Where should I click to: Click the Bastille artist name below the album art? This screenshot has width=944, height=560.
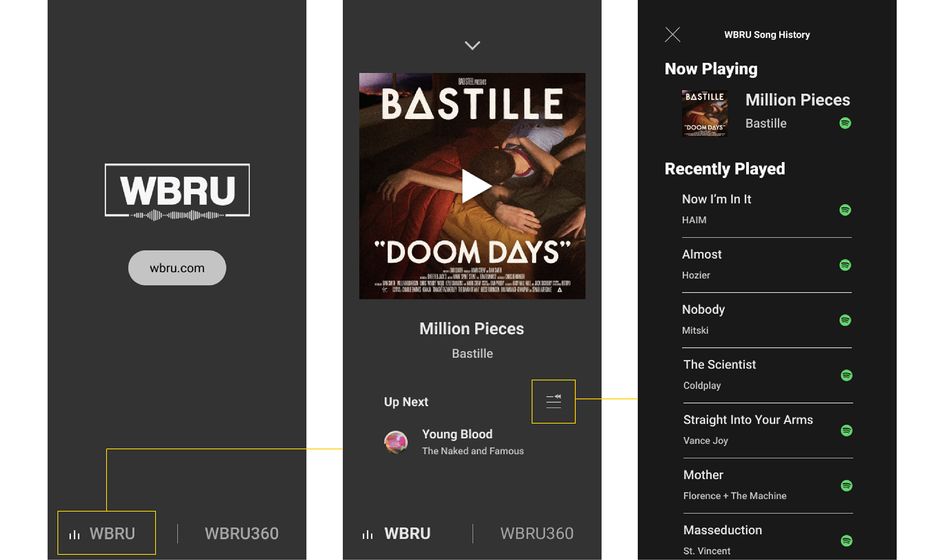(x=472, y=354)
